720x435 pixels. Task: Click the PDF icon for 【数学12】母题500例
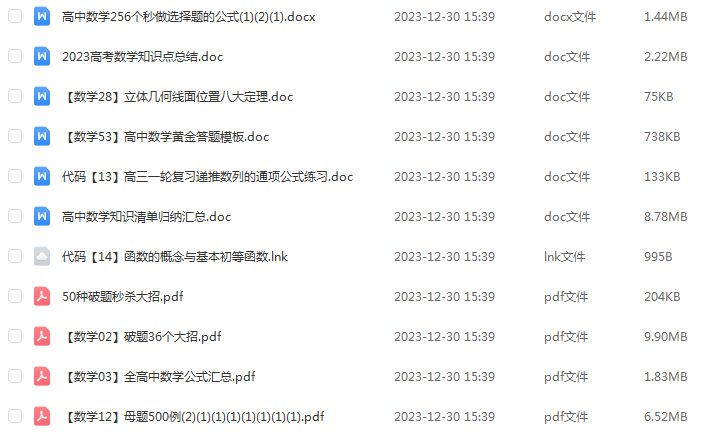pos(42,416)
